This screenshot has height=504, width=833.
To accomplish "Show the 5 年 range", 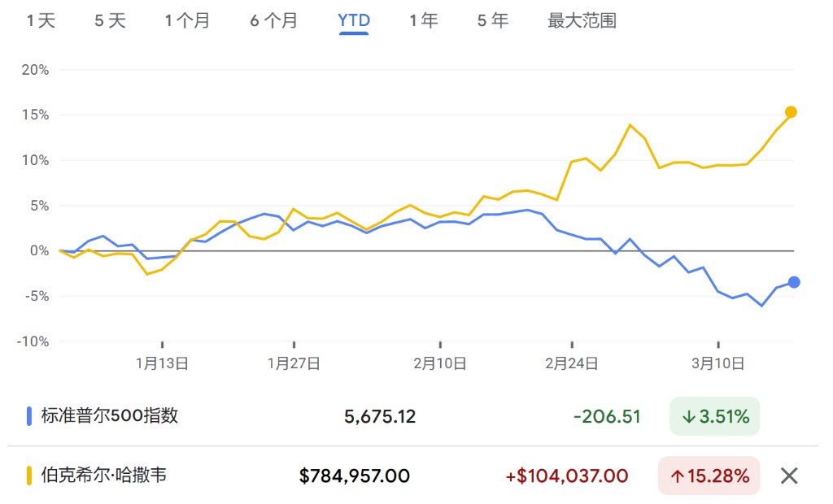I will tap(493, 21).
